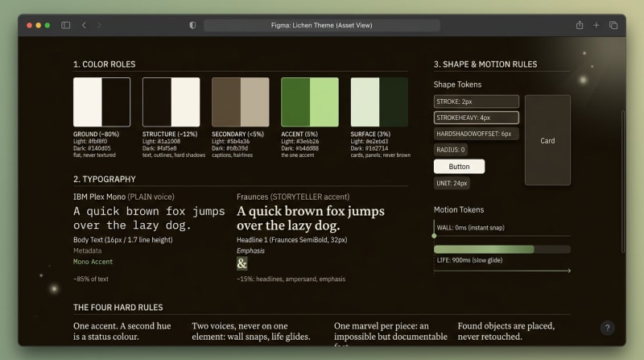Select the SECONDARY color swatch
Image resolution: width=644 pixels, height=360 pixels.
point(241,102)
